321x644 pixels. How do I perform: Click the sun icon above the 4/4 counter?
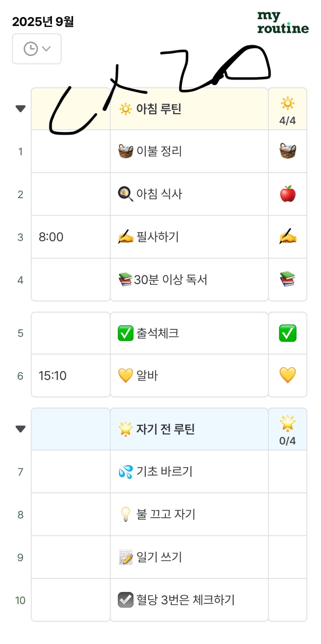tap(287, 103)
